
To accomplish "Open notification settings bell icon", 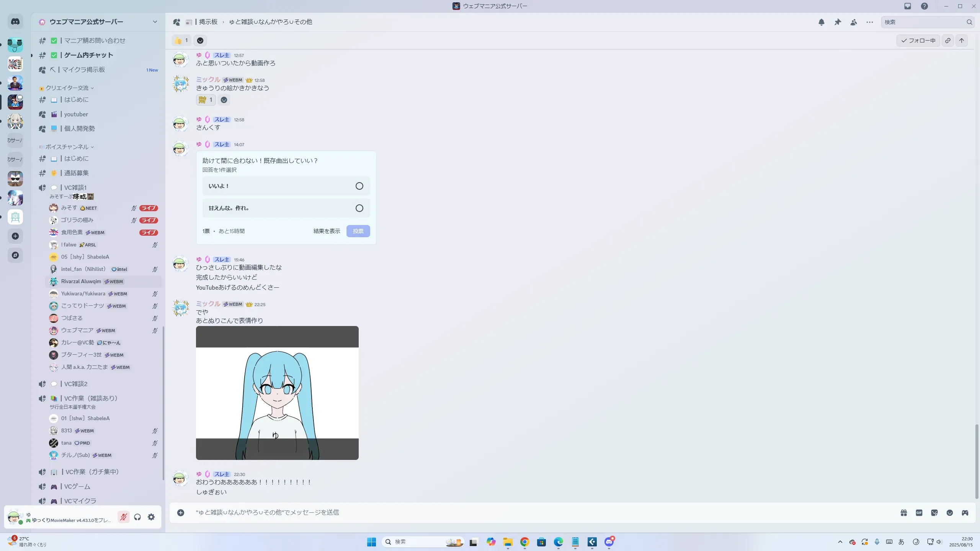I will [821, 22].
